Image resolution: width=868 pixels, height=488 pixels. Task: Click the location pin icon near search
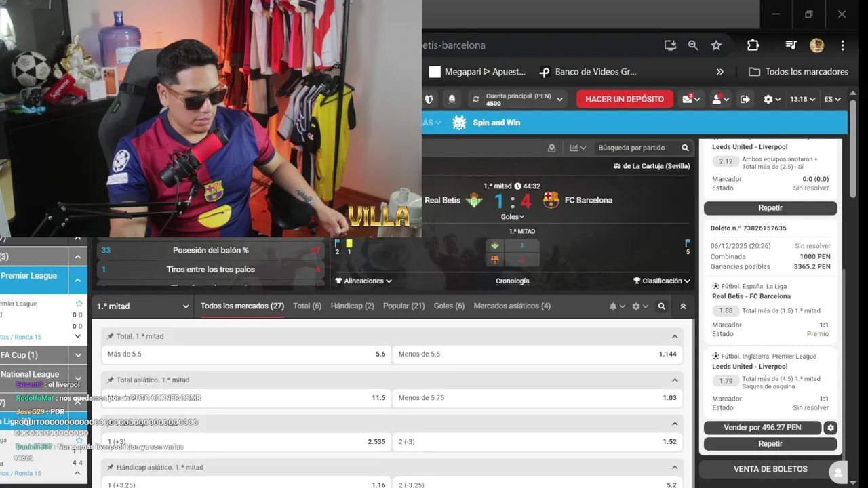point(551,148)
